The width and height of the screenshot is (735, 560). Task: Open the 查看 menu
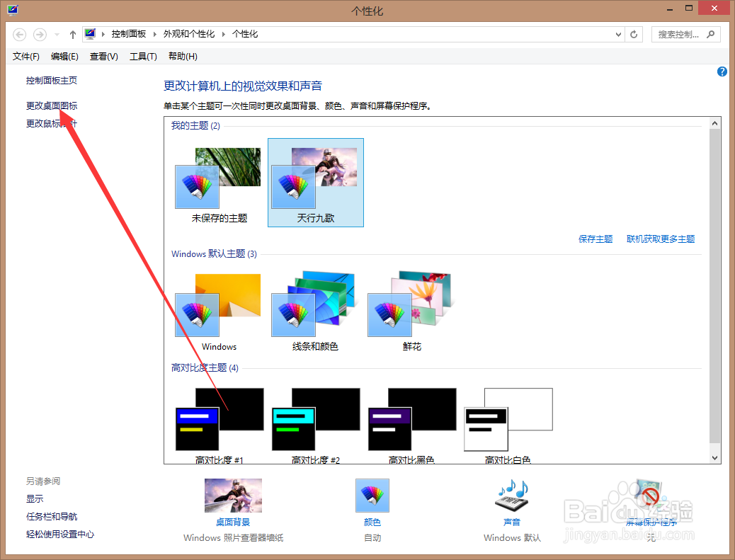pyautogui.click(x=103, y=56)
